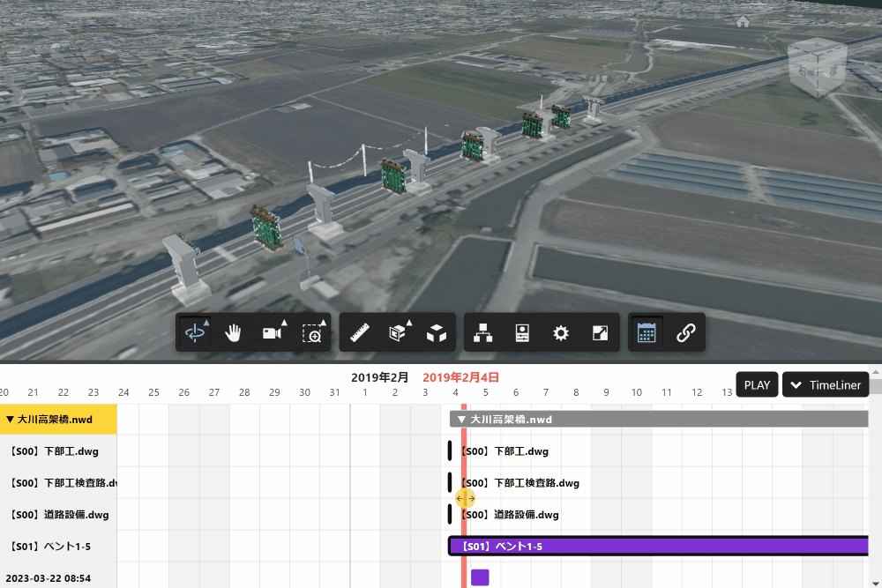Select the Orbit navigation tool
The height and width of the screenshot is (588, 882).
pos(195,332)
